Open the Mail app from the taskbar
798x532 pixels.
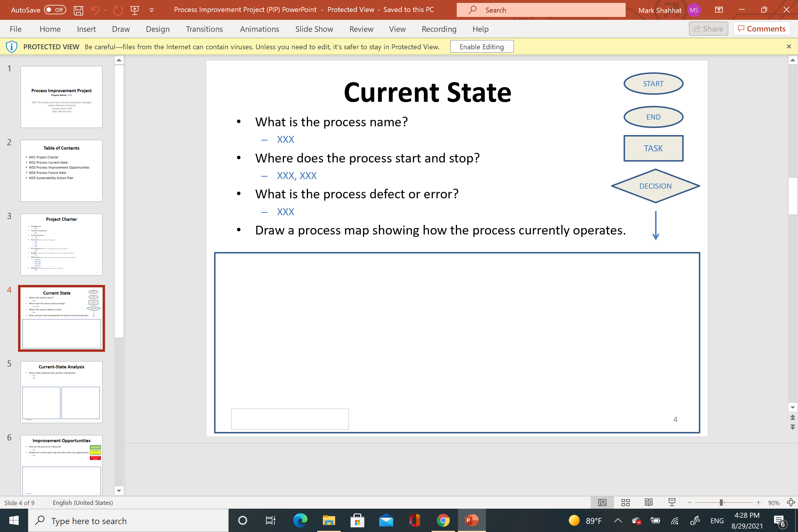(x=386, y=520)
